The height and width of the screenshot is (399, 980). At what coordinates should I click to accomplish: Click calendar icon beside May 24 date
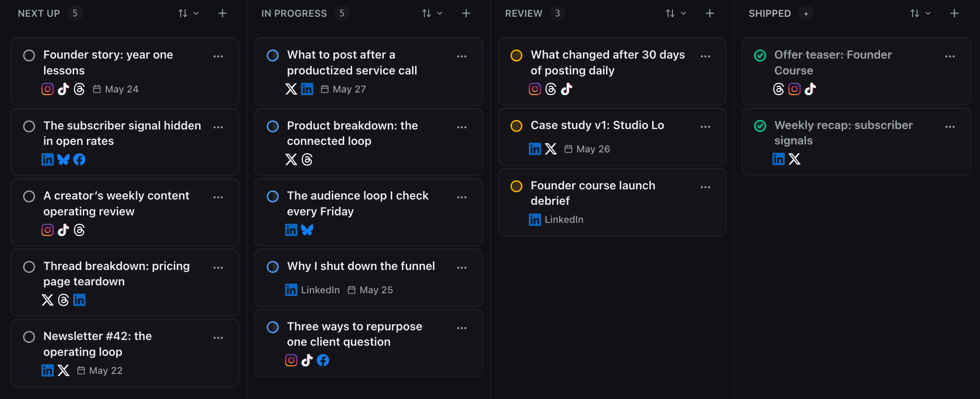97,89
